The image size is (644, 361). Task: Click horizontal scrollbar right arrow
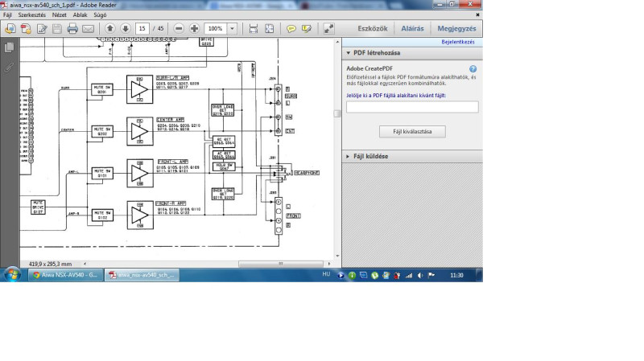point(329,264)
